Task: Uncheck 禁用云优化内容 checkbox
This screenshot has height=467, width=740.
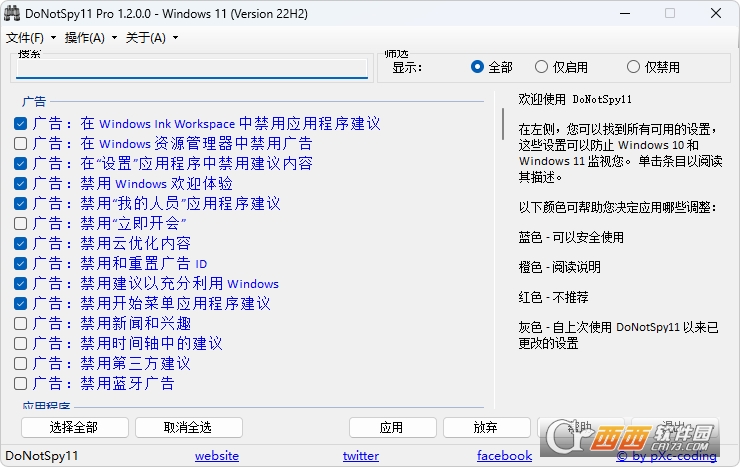Action: coord(20,243)
